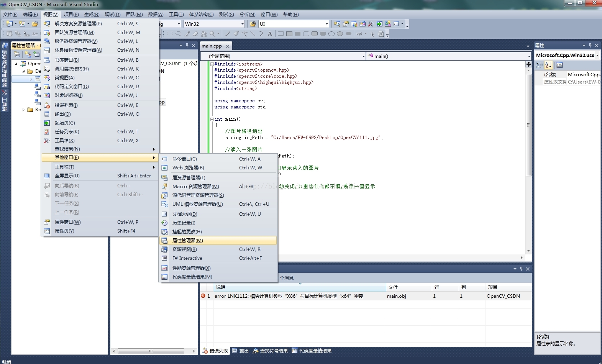Click the property pages button in the 属性 panel
602x364 pixels.
point(559,65)
